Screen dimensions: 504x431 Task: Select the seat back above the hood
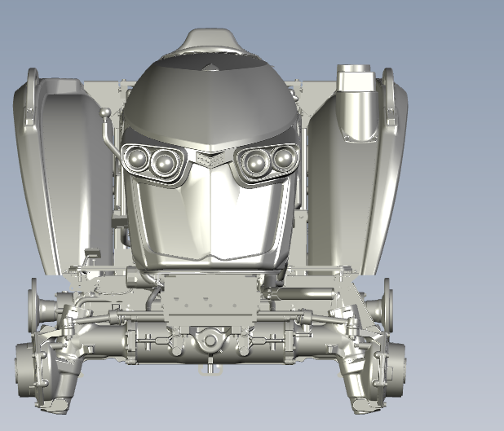(211, 41)
